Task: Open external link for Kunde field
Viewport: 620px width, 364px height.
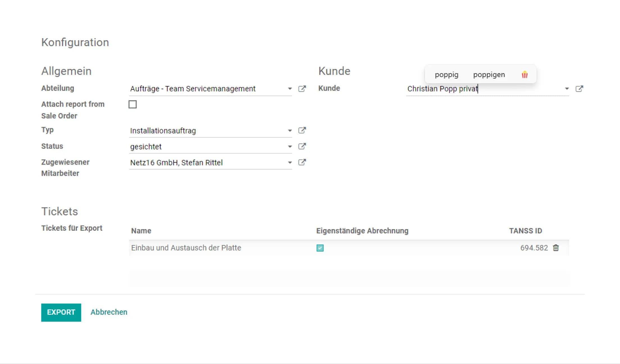Action: click(x=579, y=89)
